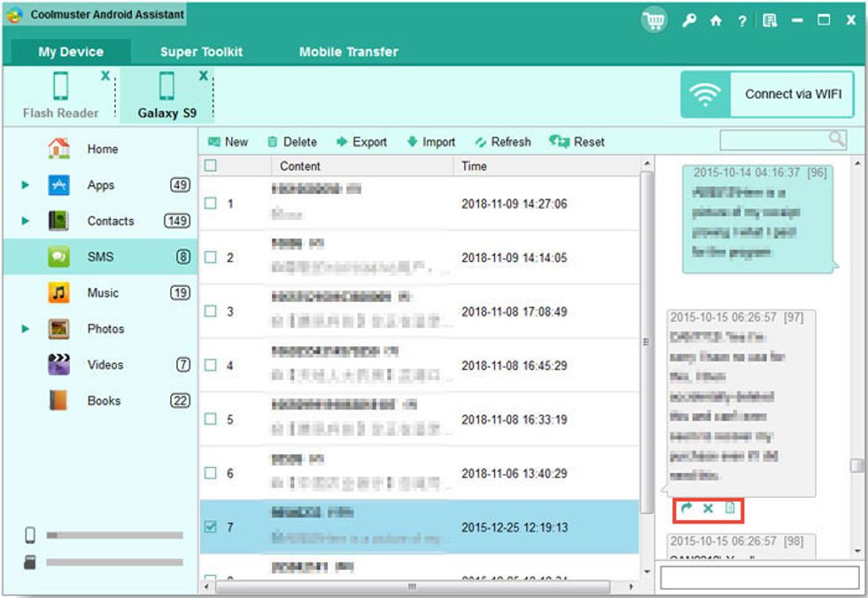868x598 pixels.
Task: Tick the checkbox for message row 3
Action: point(210,312)
